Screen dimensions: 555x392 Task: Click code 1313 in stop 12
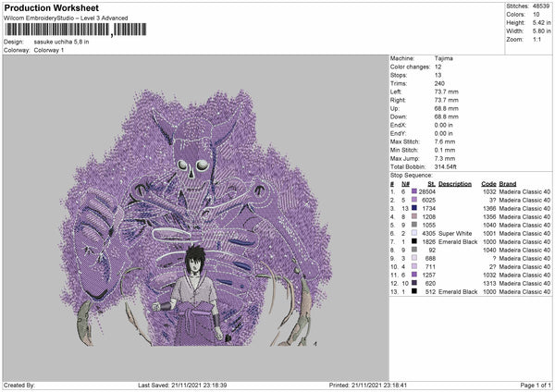tap(489, 284)
